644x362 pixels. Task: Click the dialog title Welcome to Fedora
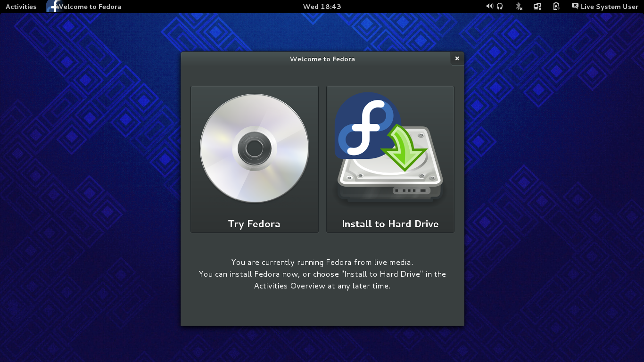(322, 59)
